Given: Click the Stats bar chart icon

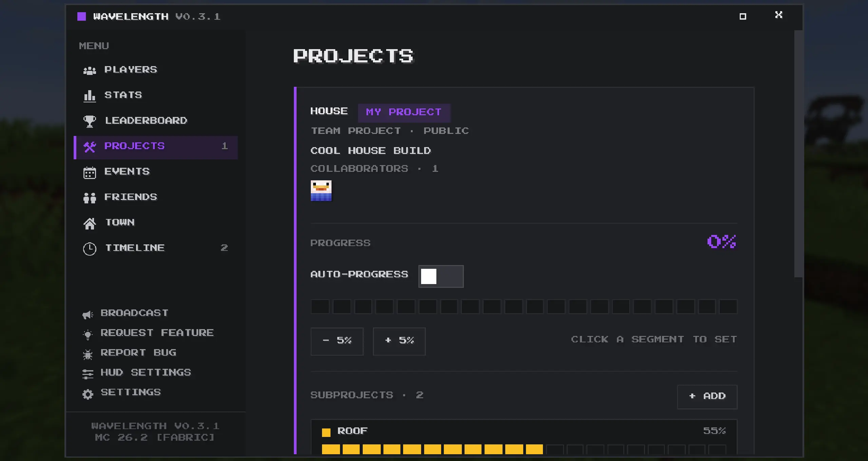Looking at the screenshot, I should click(90, 96).
